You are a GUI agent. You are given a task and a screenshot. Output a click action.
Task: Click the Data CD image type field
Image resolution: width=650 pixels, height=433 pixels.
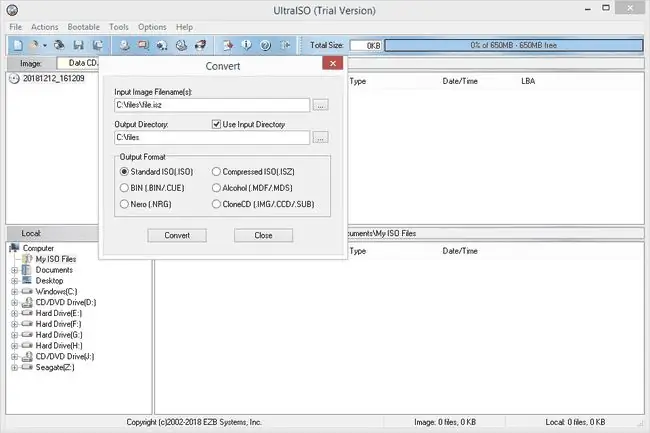click(78, 63)
